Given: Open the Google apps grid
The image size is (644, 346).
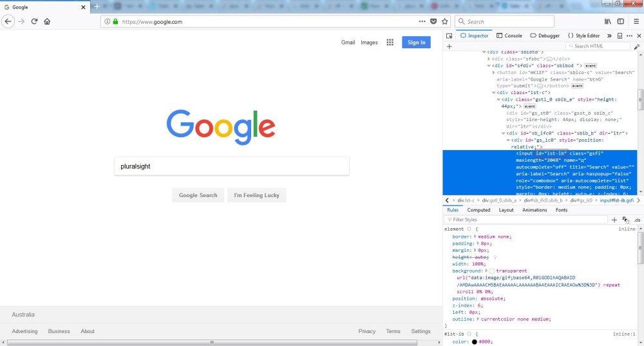Looking at the screenshot, I should point(390,43).
